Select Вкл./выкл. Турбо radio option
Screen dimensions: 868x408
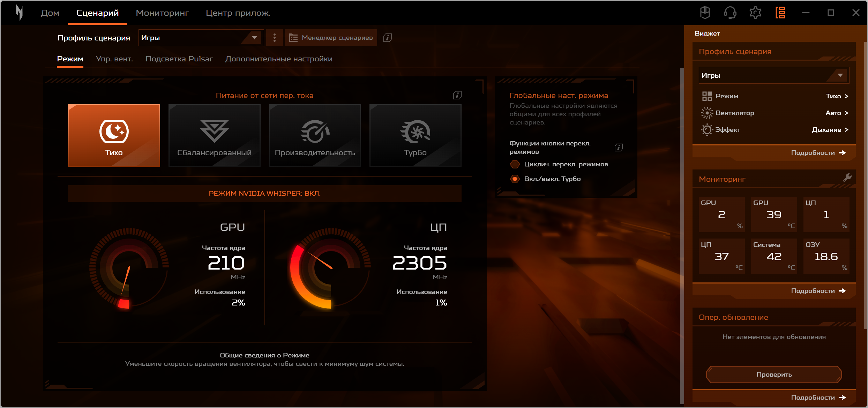coord(515,179)
